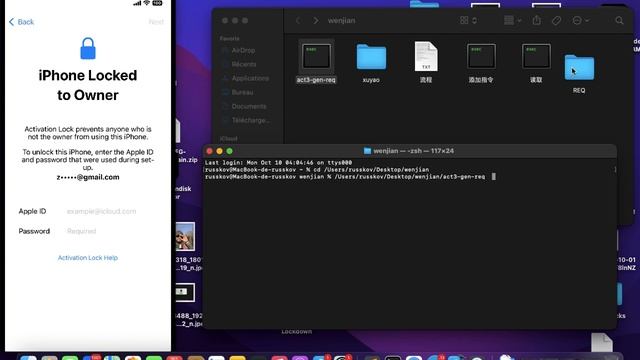Click the wenjian title in Finder toolbar
The image size is (640, 360).
(341, 20)
